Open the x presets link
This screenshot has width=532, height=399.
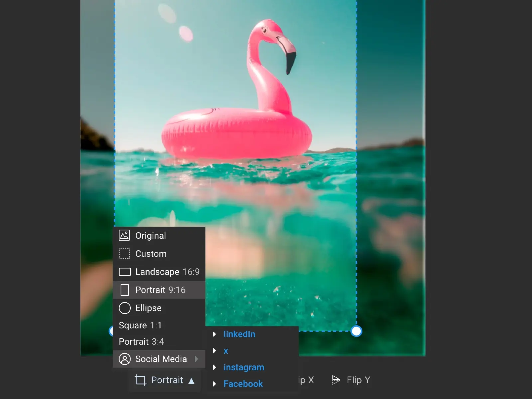tap(226, 351)
